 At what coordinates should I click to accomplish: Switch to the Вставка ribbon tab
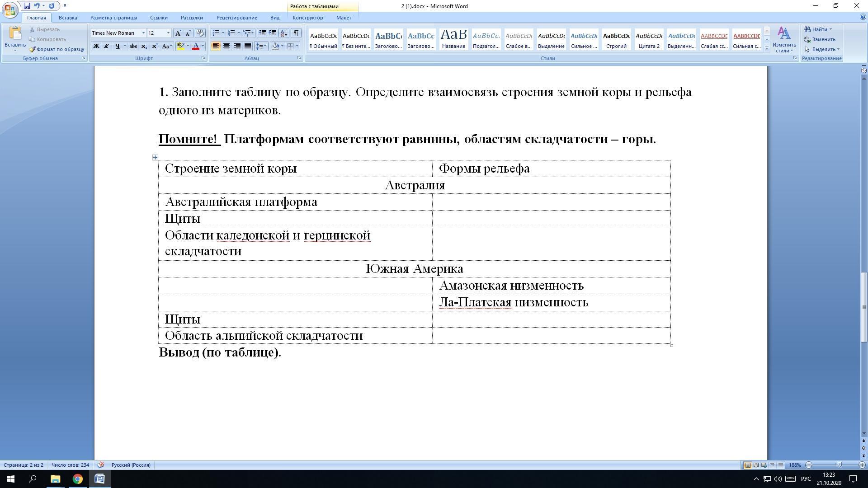(x=68, y=18)
